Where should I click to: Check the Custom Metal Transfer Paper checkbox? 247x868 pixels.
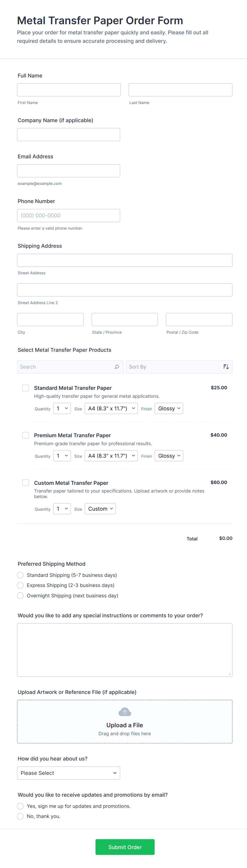tap(25, 483)
